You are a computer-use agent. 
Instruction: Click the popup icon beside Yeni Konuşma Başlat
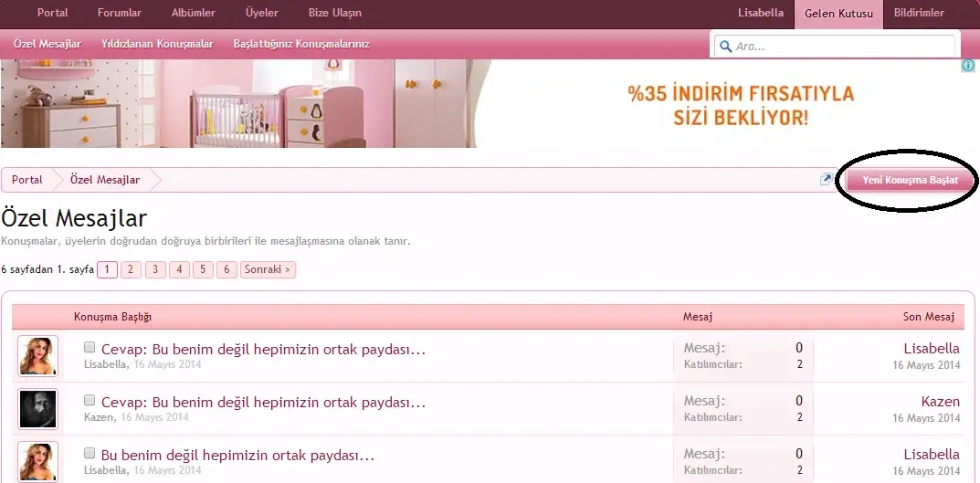point(826,180)
